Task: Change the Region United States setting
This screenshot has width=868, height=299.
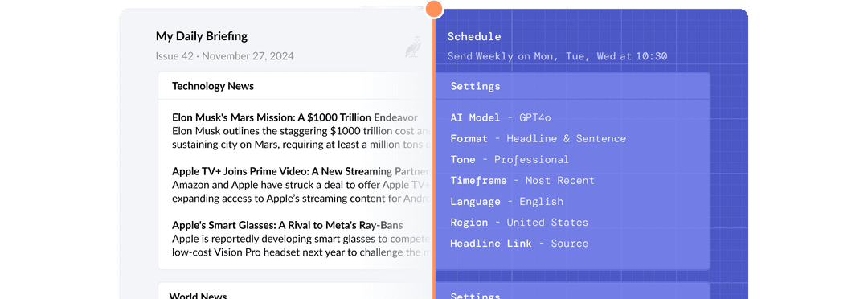Action: click(x=519, y=223)
